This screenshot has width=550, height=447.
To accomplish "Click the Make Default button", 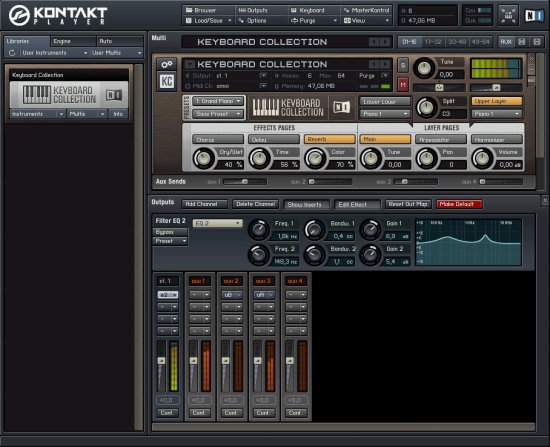I will 459,204.
